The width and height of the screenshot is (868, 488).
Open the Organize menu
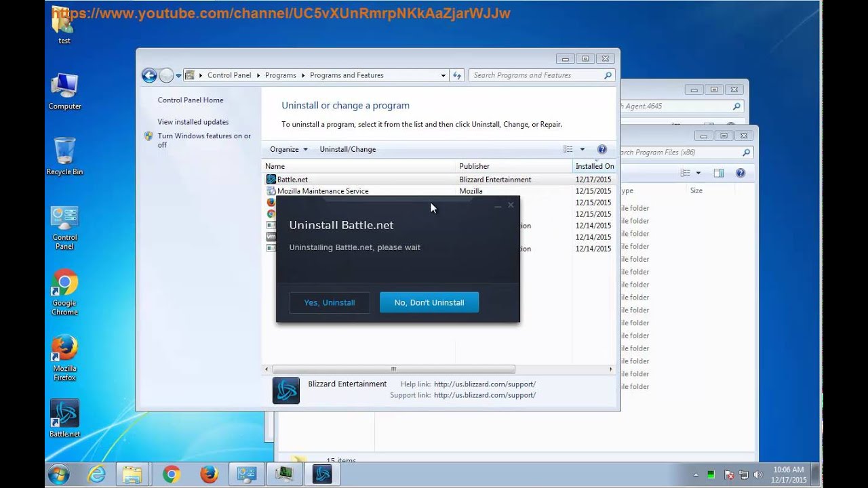pyautogui.click(x=289, y=149)
